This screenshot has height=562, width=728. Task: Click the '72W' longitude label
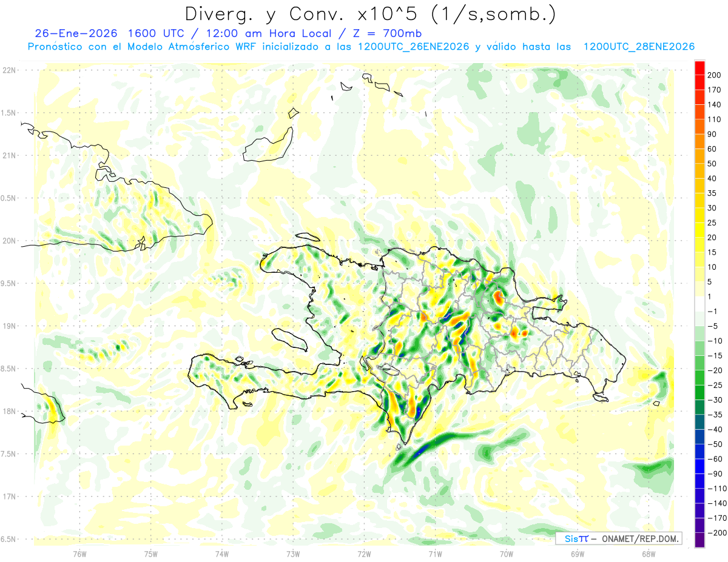point(364,554)
